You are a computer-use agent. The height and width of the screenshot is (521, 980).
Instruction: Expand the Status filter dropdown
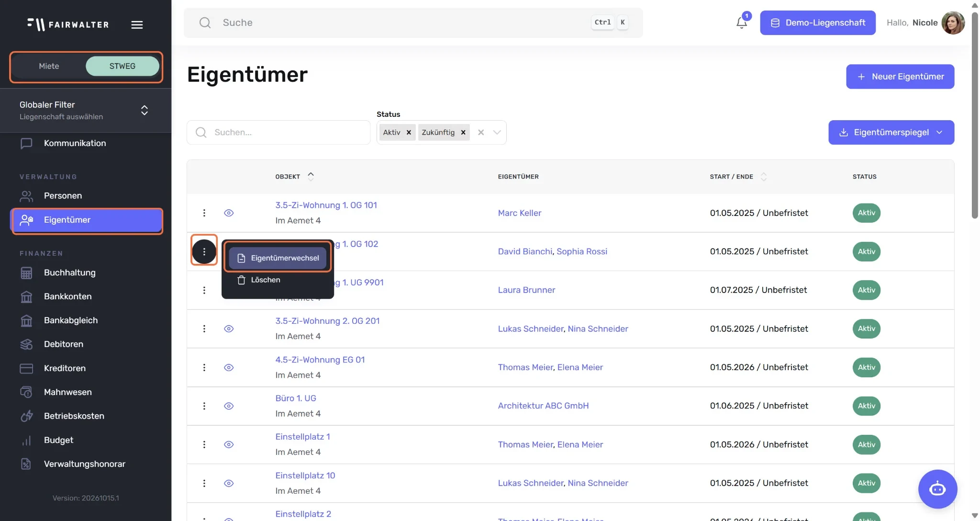point(497,133)
